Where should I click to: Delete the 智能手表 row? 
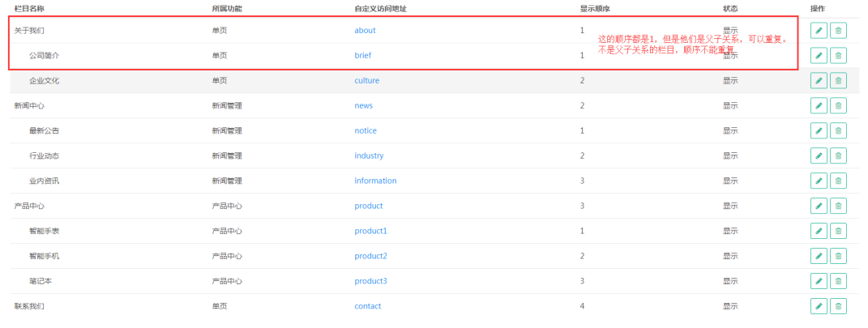pos(838,231)
